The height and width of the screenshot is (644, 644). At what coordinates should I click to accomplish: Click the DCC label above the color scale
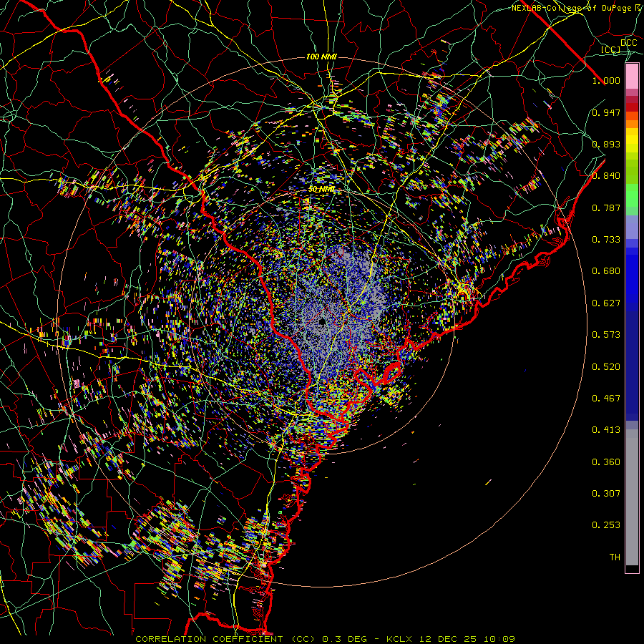(x=629, y=43)
